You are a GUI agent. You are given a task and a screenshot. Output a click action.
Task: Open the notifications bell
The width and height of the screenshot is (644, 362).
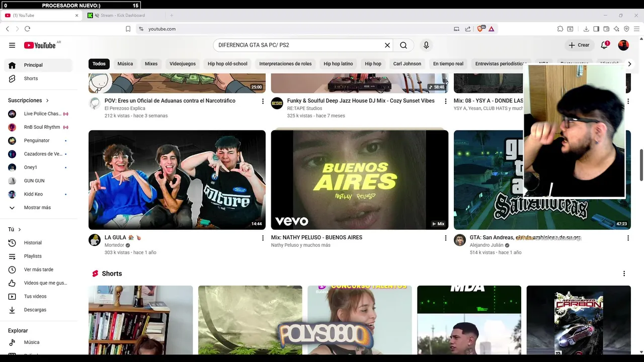coord(605,45)
